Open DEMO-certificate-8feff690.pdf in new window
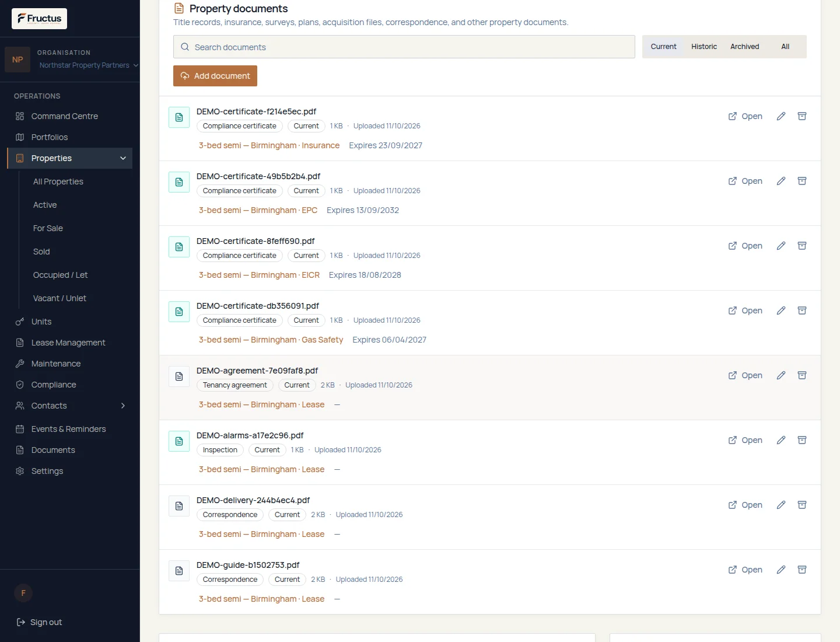This screenshot has height=642, width=840. click(745, 246)
